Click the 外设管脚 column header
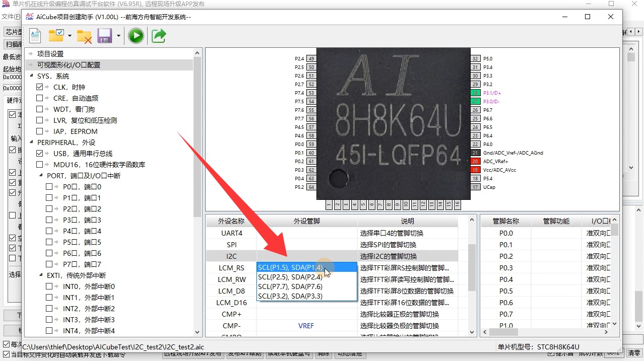Screen dimensions: 644x361 (307, 221)
